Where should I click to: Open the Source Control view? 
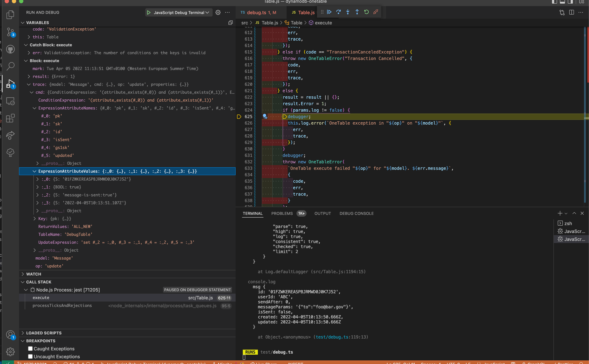click(10, 32)
